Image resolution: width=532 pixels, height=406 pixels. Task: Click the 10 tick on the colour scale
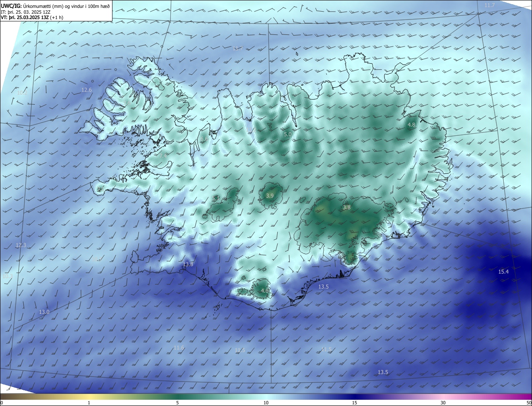coord(266,403)
